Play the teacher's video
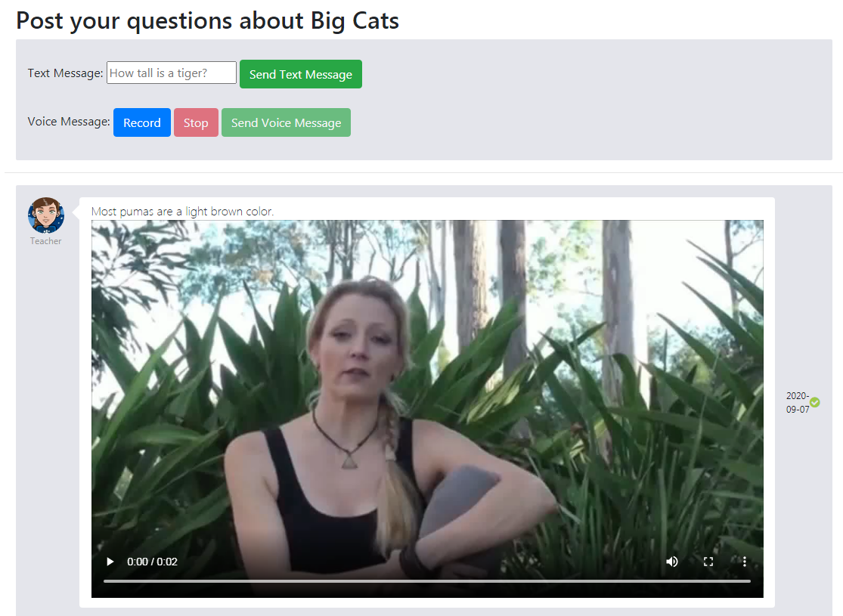Image resolution: width=843 pixels, height=616 pixels. coord(110,562)
